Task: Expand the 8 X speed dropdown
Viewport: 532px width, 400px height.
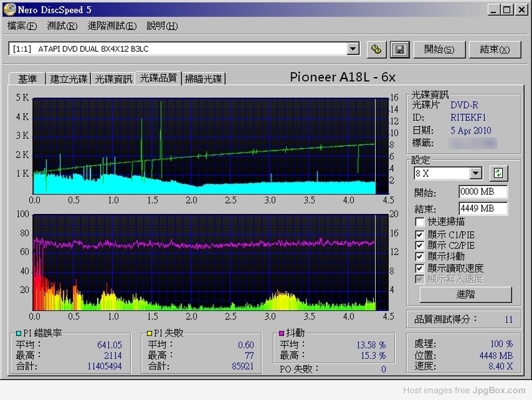Action: click(x=475, y=173)
